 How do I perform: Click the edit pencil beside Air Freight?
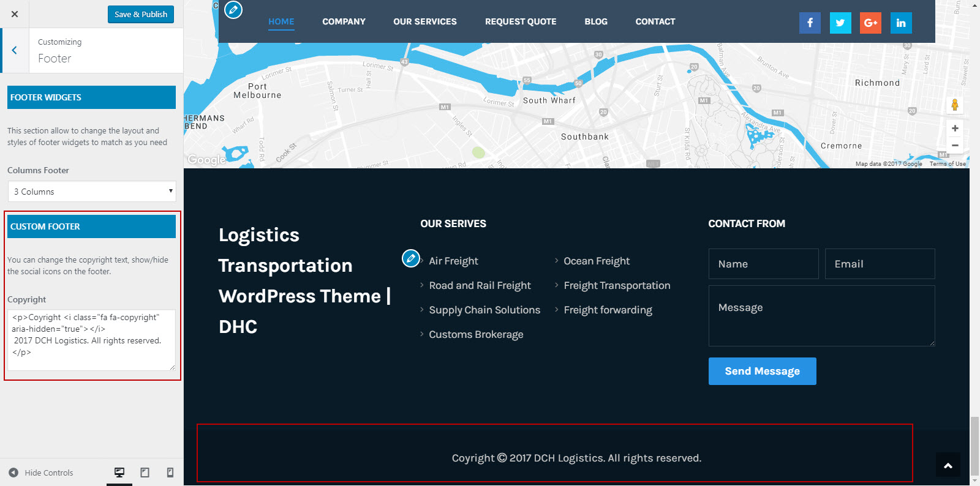tap(411, 258)
